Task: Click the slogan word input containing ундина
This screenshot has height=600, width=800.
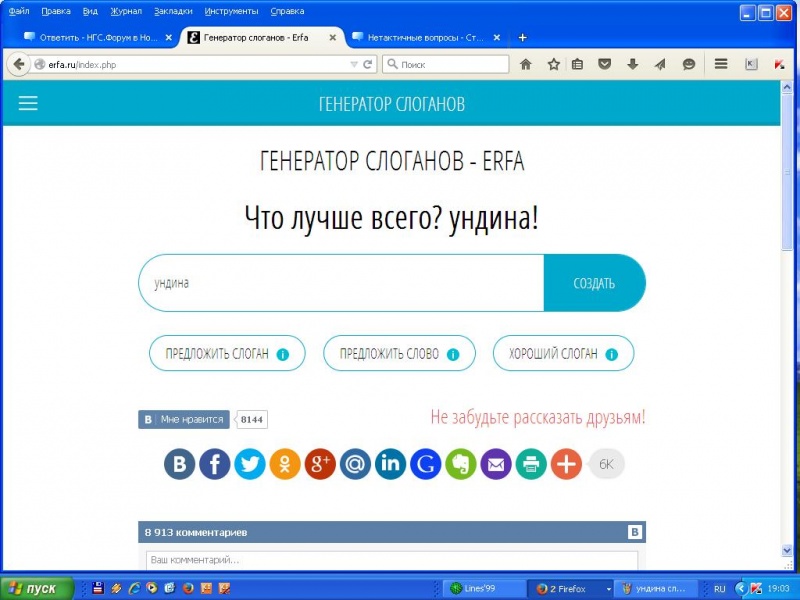Action: (x=340, y=283)
